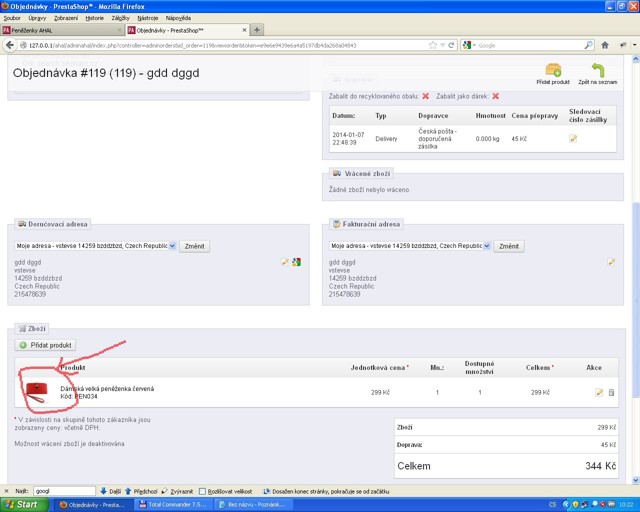Click the Start button
This screenshot has height=512, width=640.
pos(24,505)
